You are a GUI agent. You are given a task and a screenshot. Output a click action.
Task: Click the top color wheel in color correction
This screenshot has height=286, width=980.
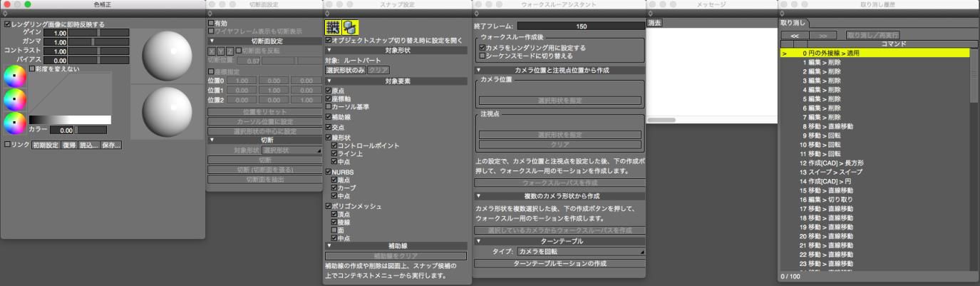click(14, 76)
